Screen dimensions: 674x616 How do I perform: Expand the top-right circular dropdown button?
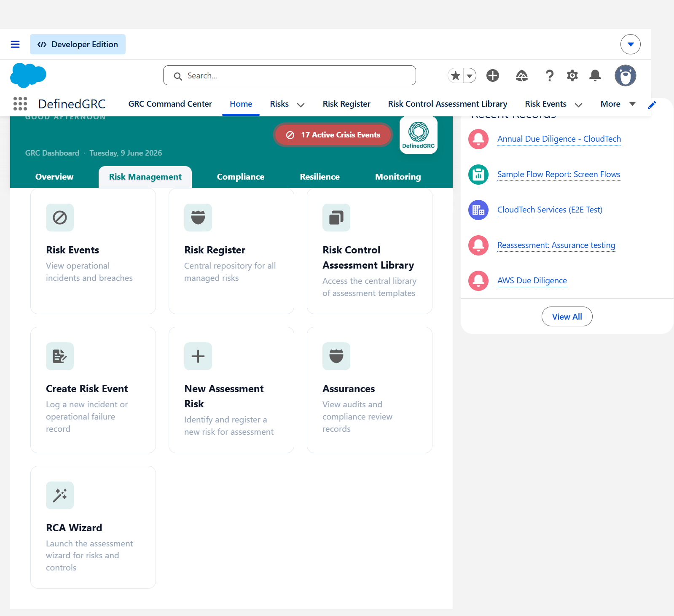point(630,44)
